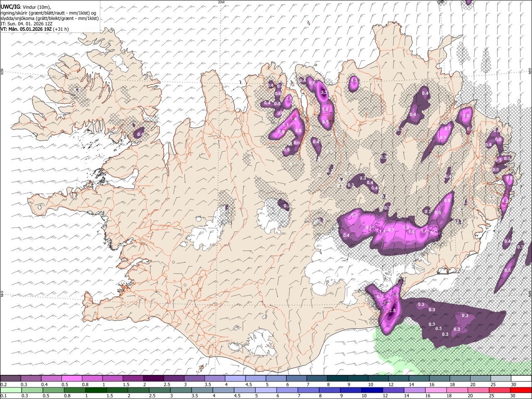Screen dimensions: 532x399
Task: Click the 'rigning/skúrir' legend description line
Action: [48, 13]
